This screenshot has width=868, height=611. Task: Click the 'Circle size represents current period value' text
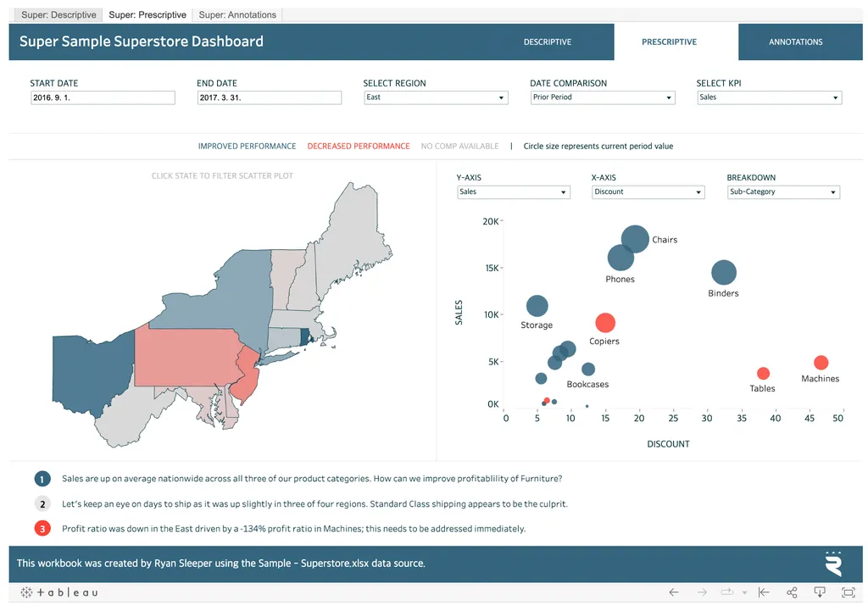tap(598, 146)
